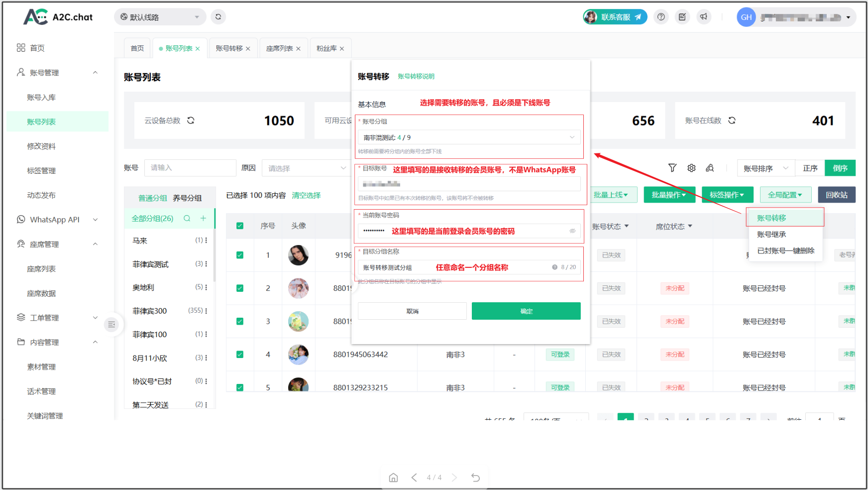868x490 pixels.
Task: Open the column settings gear icon
Action: (691, 168)
